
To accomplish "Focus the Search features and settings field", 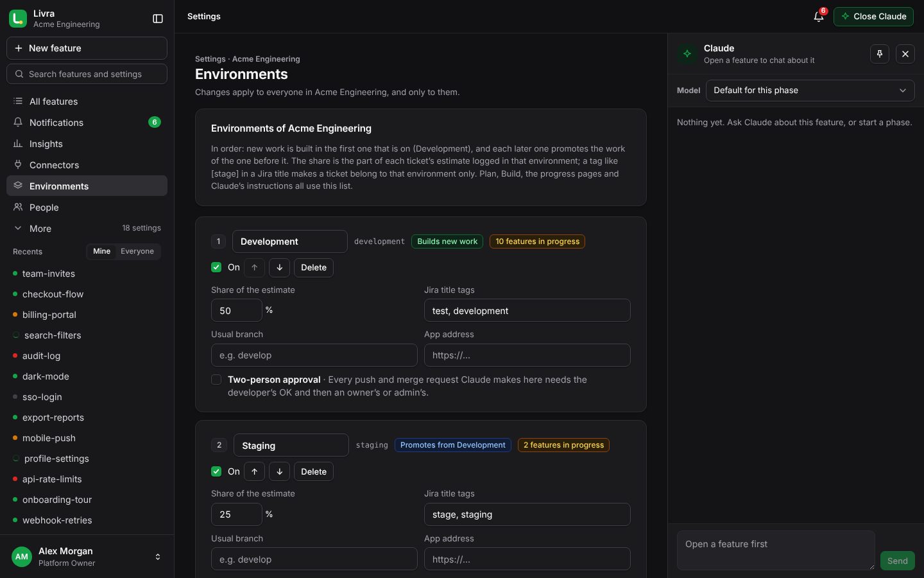I will tap(87, 74).
